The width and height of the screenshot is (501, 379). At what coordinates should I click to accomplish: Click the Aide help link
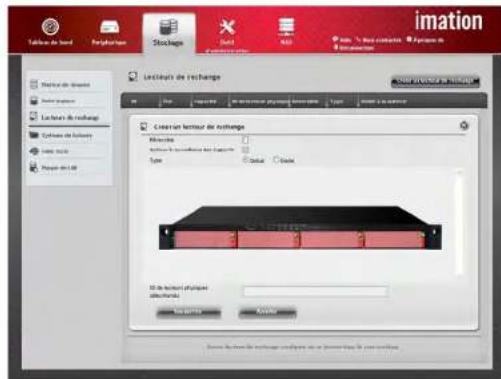[x=342, y=40]
